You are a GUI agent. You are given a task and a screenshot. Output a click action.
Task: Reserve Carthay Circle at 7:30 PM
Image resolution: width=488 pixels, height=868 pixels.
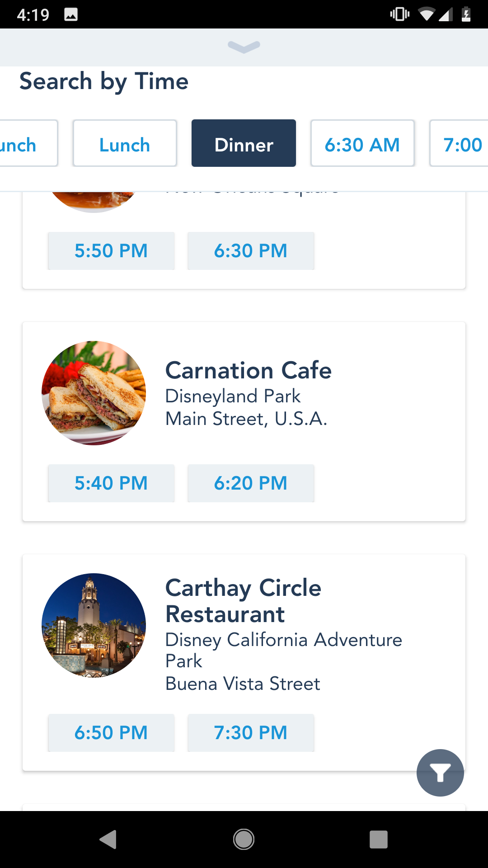(x=251, y=733)
